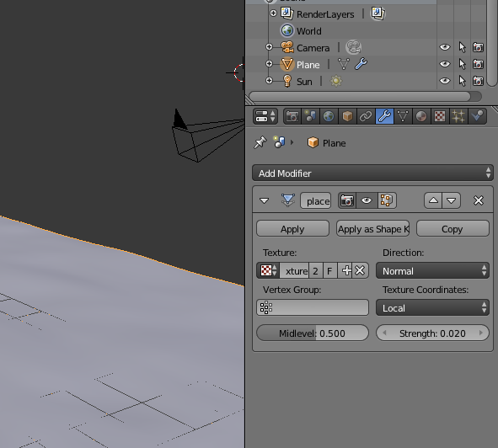Screen dimensions: 498x448
Task: Click the Camera data icon in outliner
Action: tap(354, 47)
